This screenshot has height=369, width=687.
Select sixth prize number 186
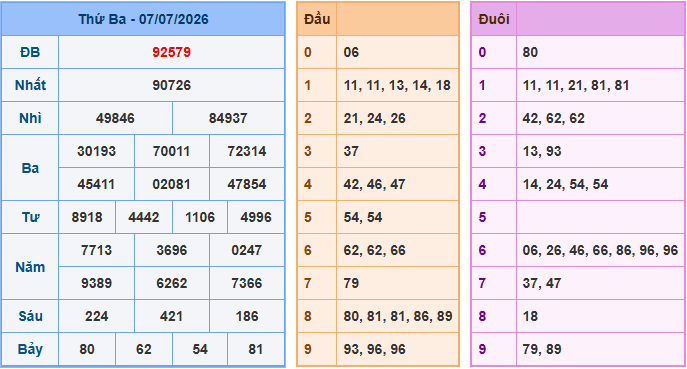pyautogui.click(x=247, y=316)
